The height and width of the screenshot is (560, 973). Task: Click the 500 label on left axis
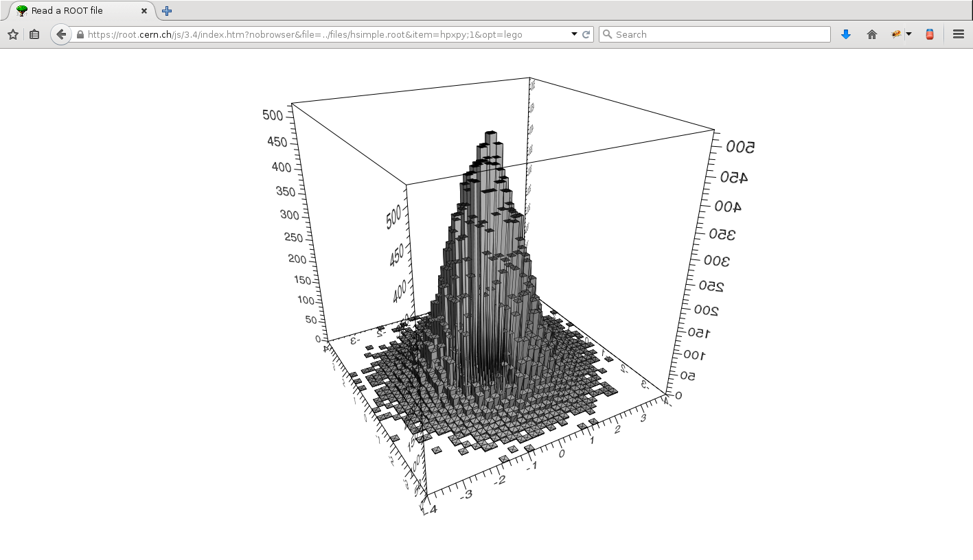(273, 115)
